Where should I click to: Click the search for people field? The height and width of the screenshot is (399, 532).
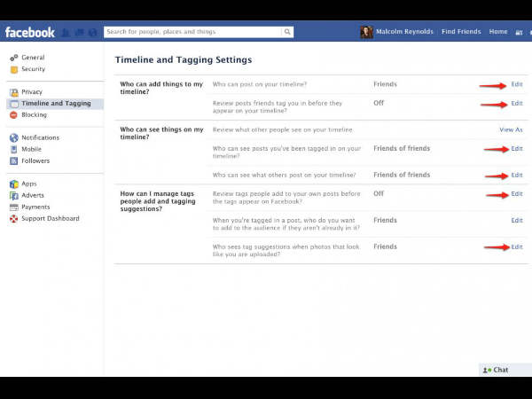(x=192, y=32)
